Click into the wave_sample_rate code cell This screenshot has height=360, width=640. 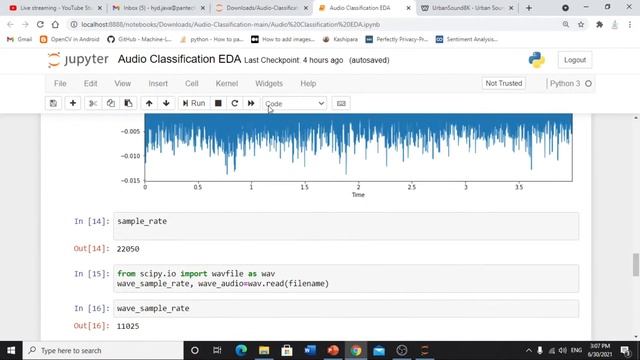(346, 309)
